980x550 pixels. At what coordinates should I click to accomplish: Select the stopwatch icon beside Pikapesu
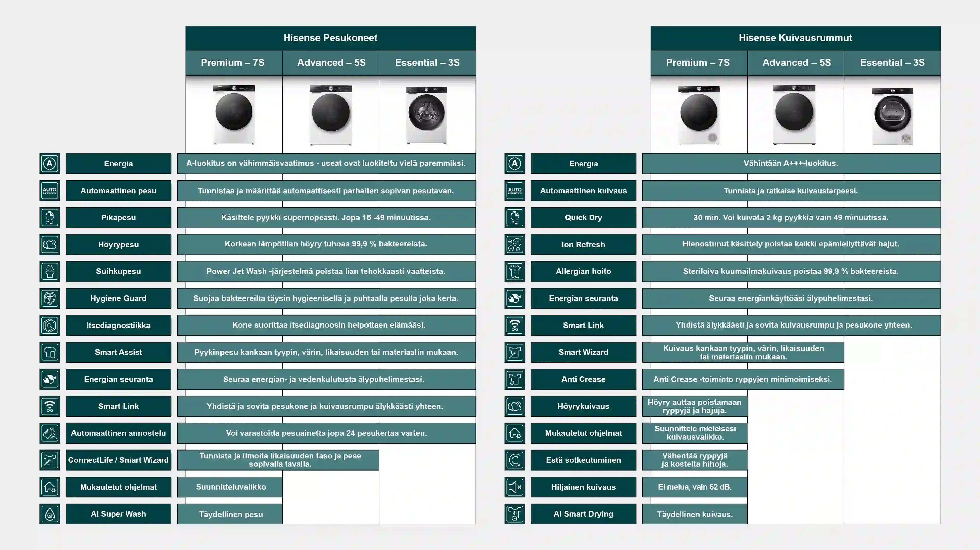coord(50,218)
